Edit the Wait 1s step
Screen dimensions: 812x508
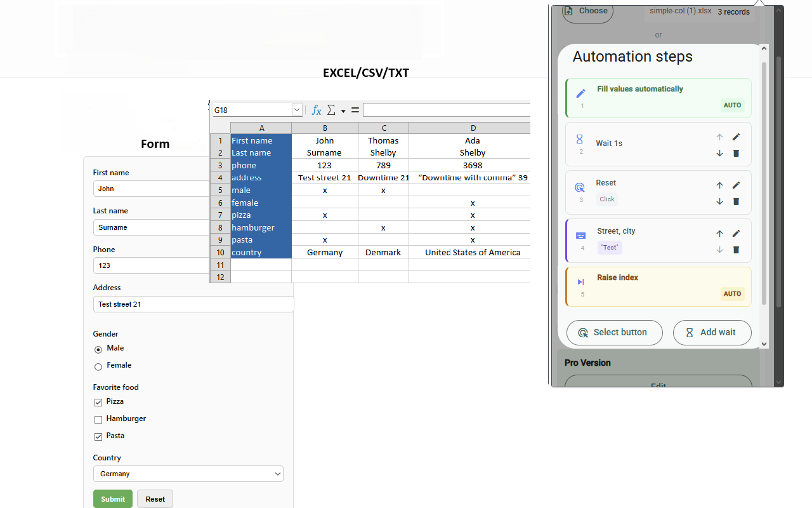pos(736,137)
